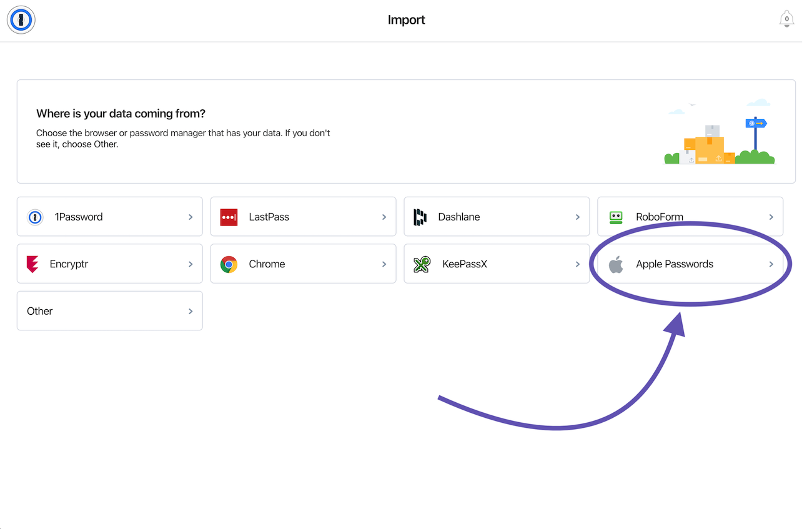The image size is (812, 529).
Task: Click the green RoboForm robot icon
Action: (x=616, y=217)
